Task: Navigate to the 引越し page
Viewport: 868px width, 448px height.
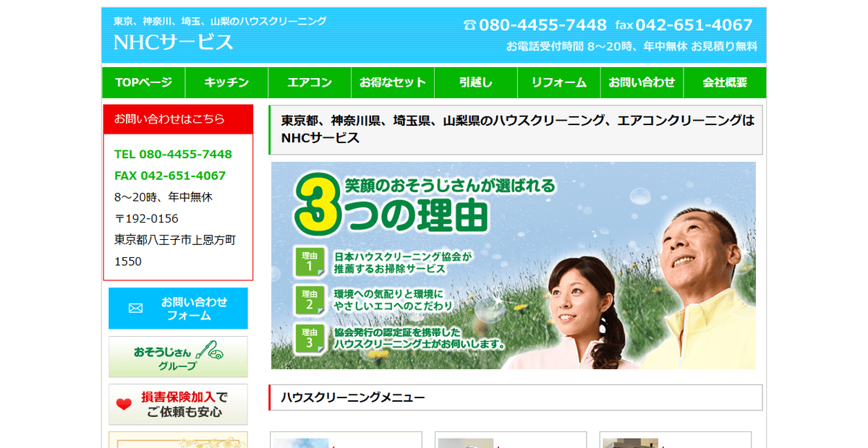Action: coord(475,82)
